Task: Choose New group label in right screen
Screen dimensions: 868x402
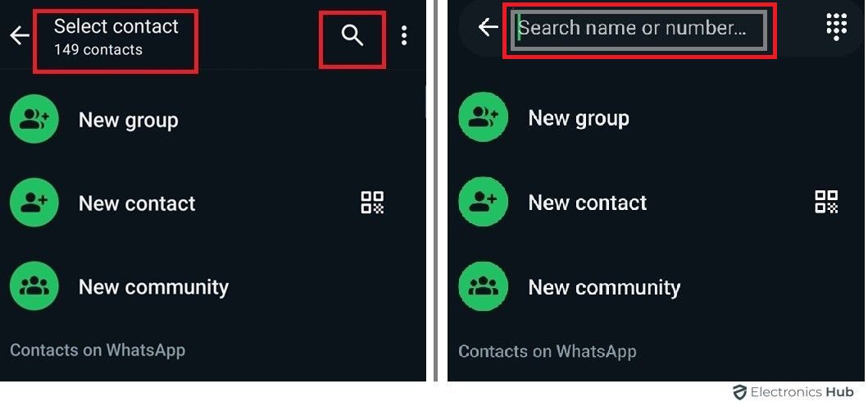Action: (579, 118)
